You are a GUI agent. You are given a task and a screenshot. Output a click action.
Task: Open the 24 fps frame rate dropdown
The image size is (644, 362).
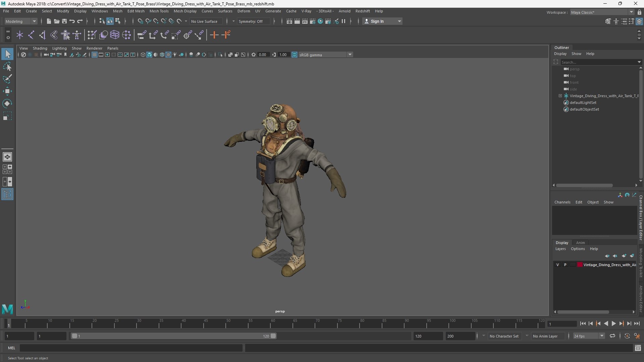(589, 336)
